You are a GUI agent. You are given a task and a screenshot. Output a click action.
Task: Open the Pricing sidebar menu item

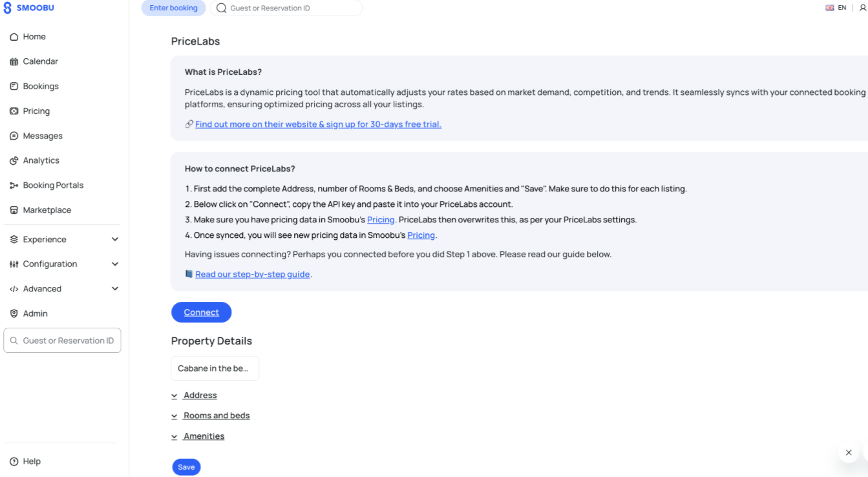(x=36, y=111)
